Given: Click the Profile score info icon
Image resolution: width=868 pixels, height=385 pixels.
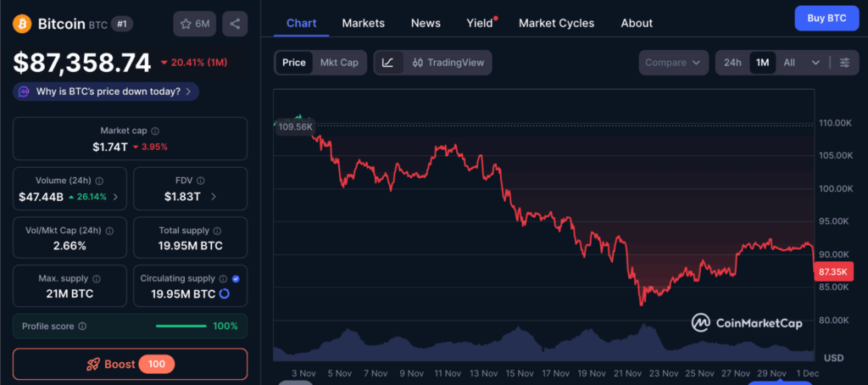Looking at the screenshot, I should click(82, 326).
